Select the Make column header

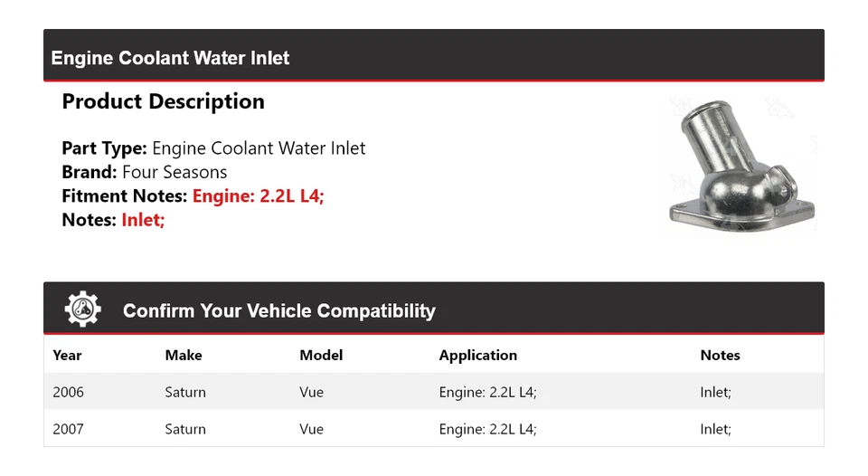coord(184,356)
